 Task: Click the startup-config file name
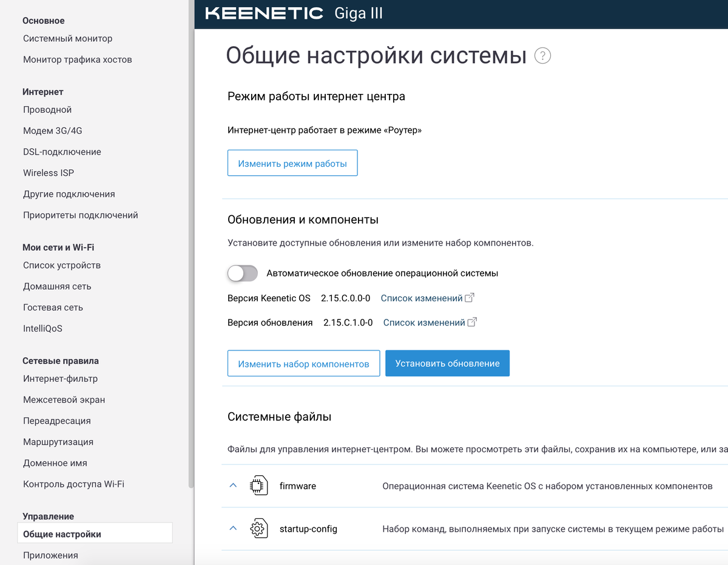(308, 529)
